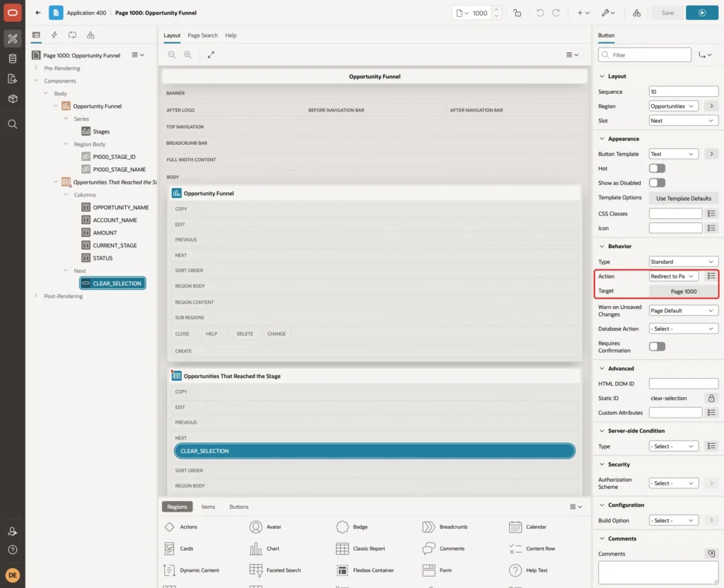Click the Sequence input field
This screenshot has width=724, height=588.
click(x=684, y=92)
